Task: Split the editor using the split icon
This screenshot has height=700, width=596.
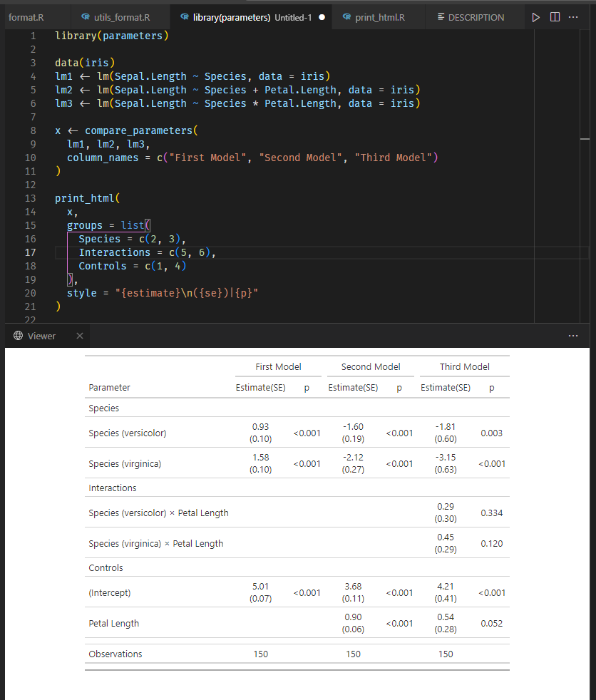Action: click(555, 16)
